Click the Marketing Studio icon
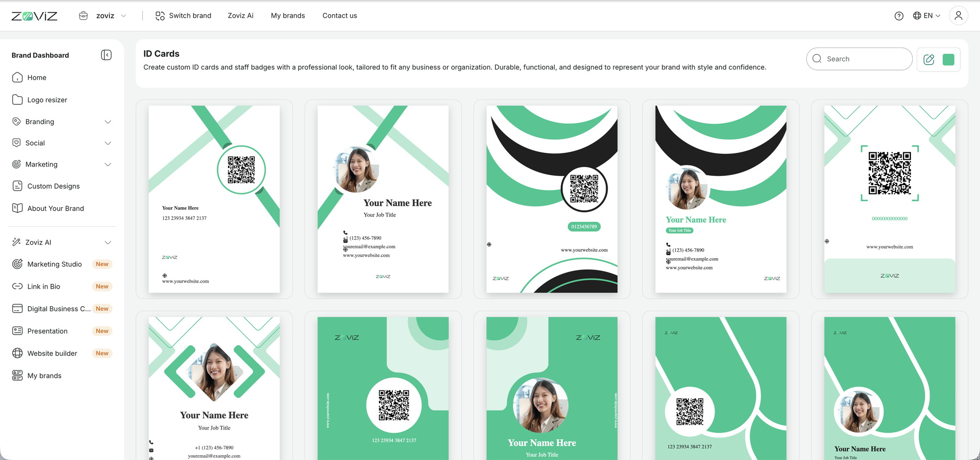 (17, 264)
